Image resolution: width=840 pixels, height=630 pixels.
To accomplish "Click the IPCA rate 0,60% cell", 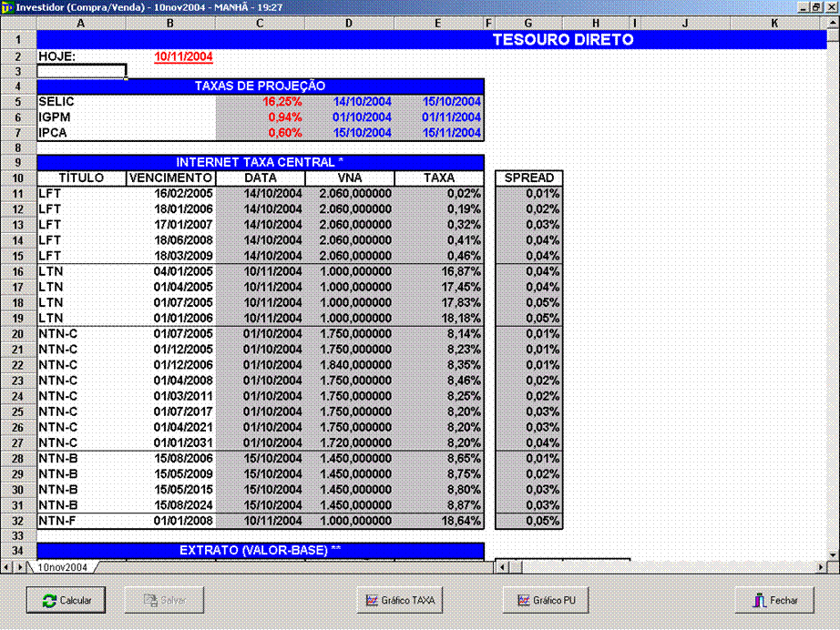I will pos(261,133).
